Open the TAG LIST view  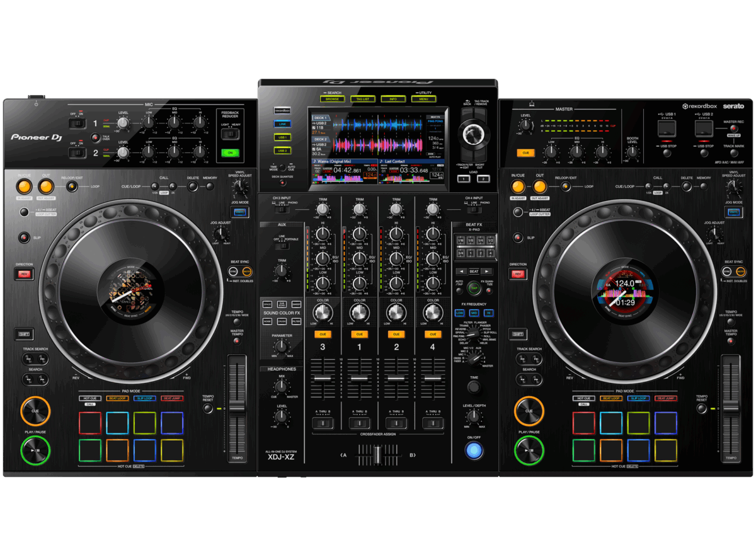[363, 99]
